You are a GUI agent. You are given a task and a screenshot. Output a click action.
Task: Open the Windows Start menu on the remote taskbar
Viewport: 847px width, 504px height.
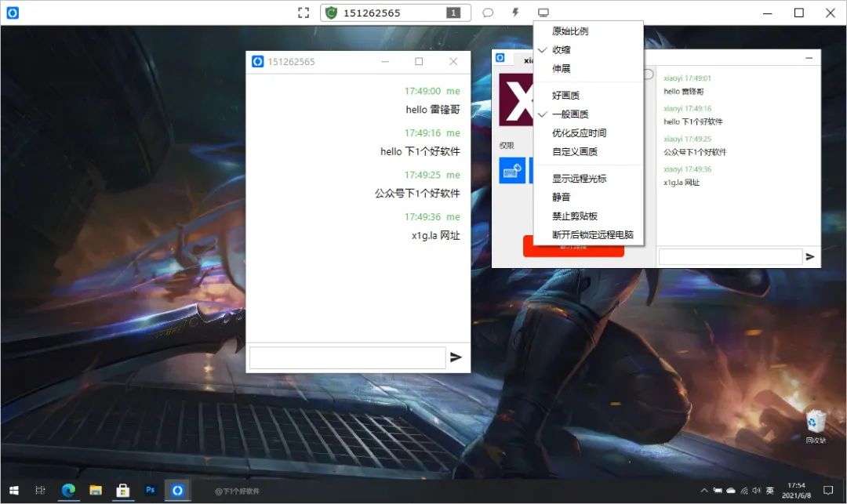tap(15, 490)
